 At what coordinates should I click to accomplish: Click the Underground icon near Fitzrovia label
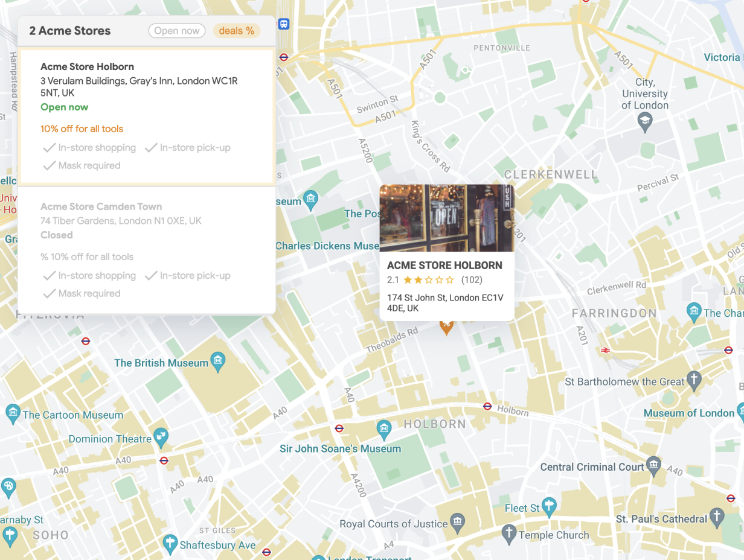pyautogui.click(x=86, y=341)
